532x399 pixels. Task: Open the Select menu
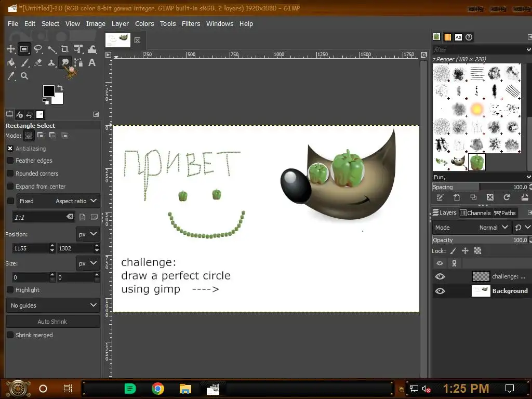(50, 24)
